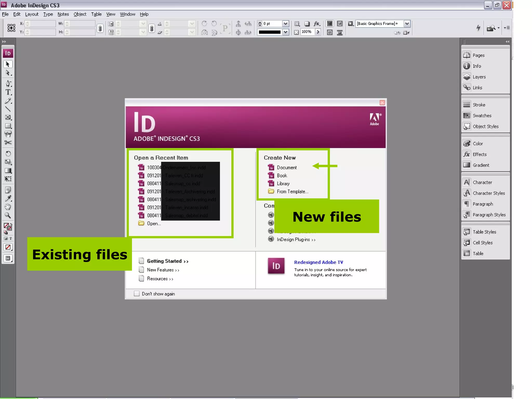Image resolution: width=532 pixels, height=399 pixels.
Task: Create new From Template
Action: pyautogui.click(x=292, y=191)
